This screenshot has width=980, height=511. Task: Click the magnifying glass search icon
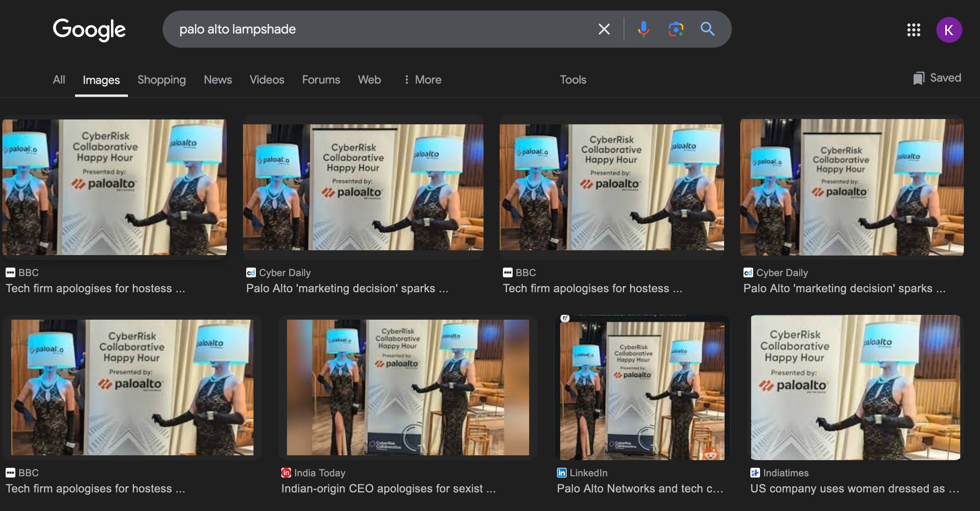pos(708,29)
